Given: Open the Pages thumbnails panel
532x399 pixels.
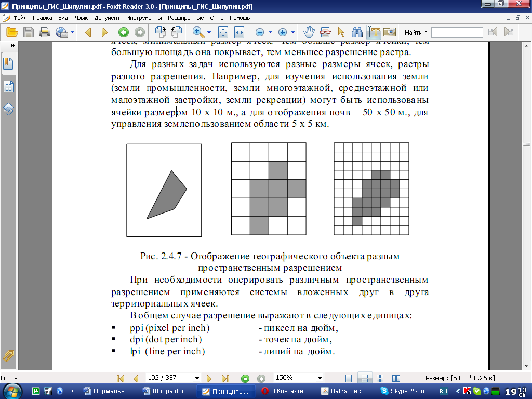Looking at the screenshot, I should pos(8,87).
